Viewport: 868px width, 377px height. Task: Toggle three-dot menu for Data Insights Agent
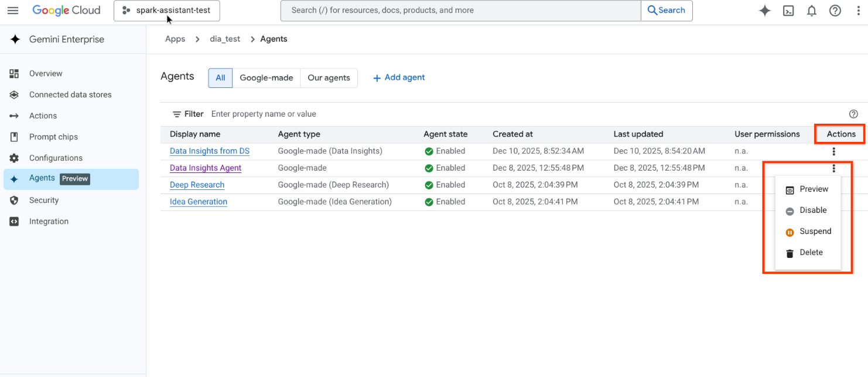tap(833, 168)
